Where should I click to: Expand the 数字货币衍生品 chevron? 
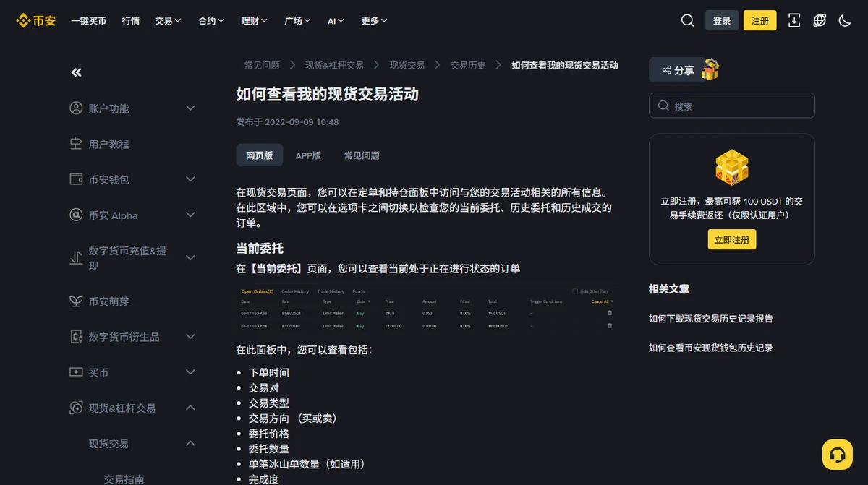[x=190, y=337]
